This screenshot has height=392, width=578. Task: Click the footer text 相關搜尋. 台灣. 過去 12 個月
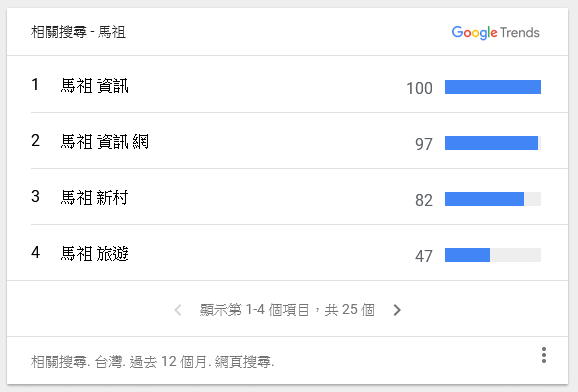tap(119, 362)
